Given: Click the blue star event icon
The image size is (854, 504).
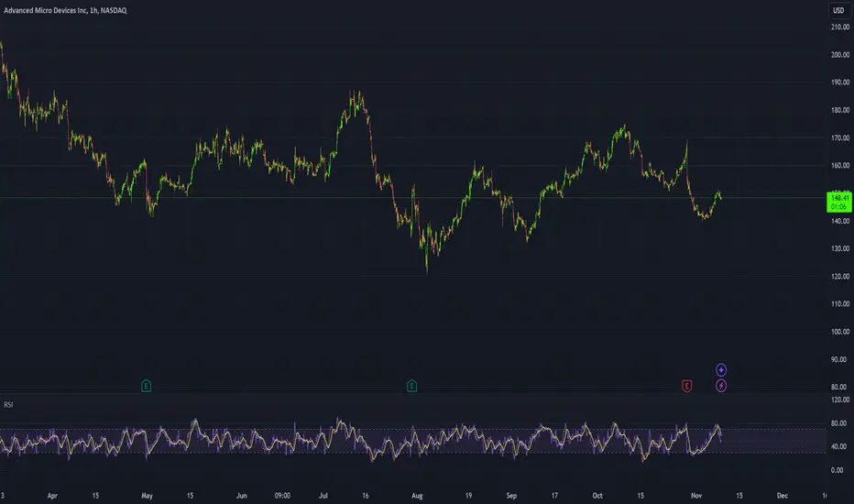Looking at the screenshot, I should pyautogui.click(x=721, y=370).
